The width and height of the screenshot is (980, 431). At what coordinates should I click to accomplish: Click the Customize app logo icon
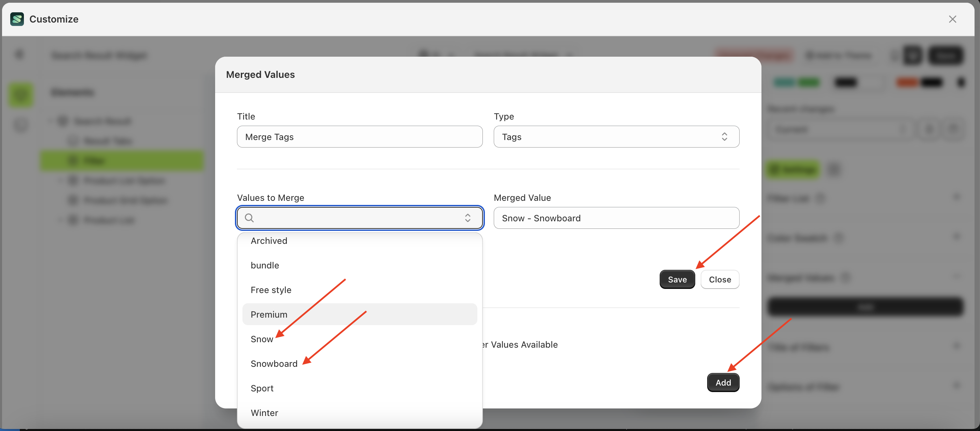[x=17, y=19]
